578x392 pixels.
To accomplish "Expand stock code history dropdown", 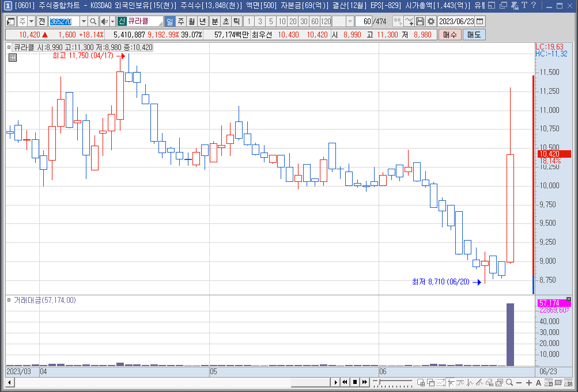I will pyautogui.click(x=84, y=22).
